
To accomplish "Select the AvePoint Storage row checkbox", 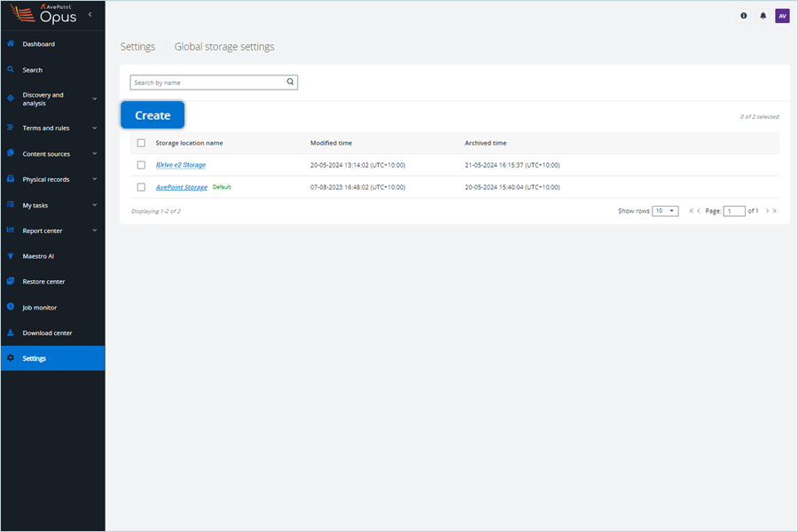I will [141, 187].
